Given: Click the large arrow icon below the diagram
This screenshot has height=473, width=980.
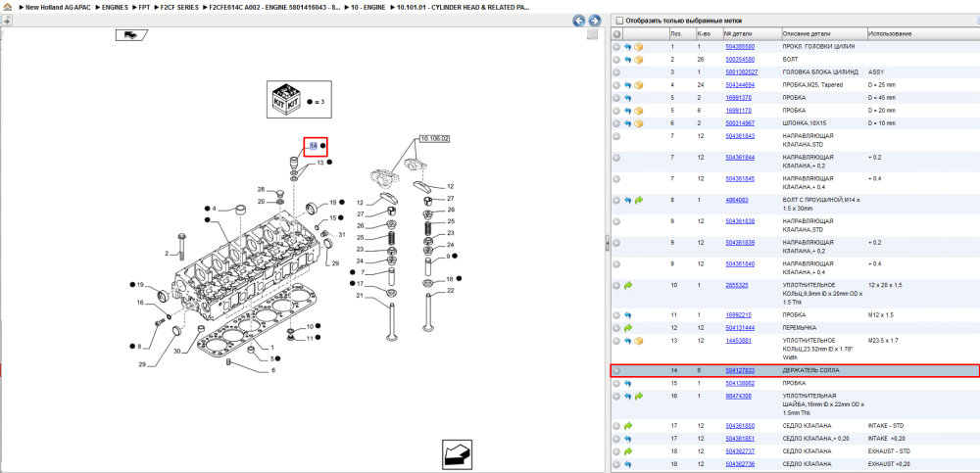Looking at the screenshot, I should pyautogui.click(x=457, y=453).
